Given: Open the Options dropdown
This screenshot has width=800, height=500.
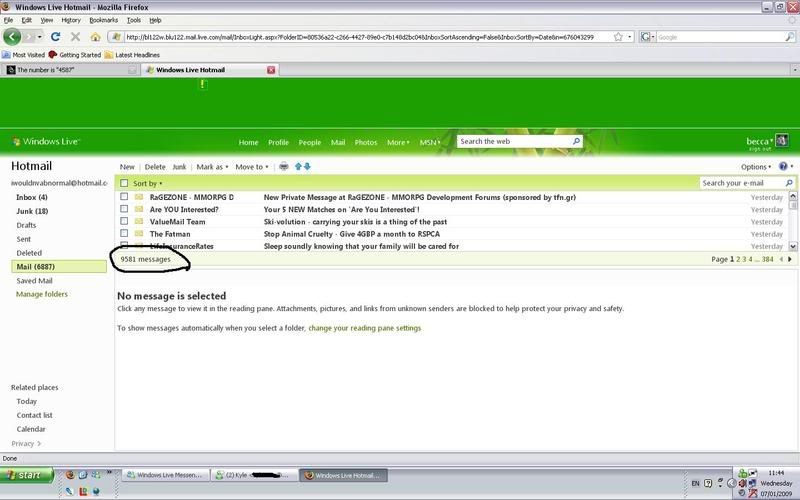Looking at the screenshot, I should click(x=756, y=167).
